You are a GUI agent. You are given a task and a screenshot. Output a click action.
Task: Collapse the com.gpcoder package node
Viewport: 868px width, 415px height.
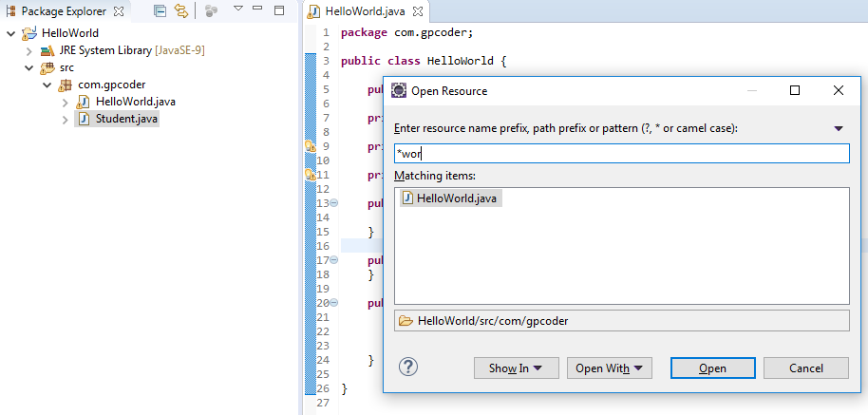(47, 85)
